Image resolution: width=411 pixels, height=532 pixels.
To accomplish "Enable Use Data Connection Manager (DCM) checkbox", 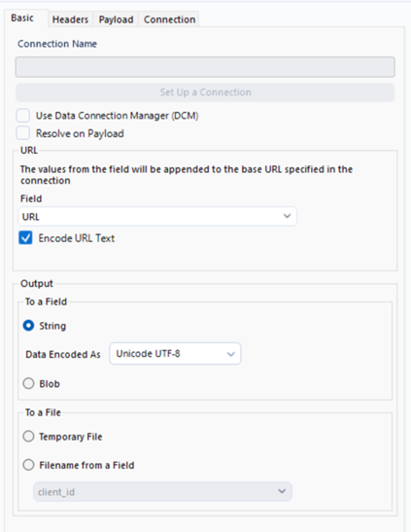I will coord(23,116).
